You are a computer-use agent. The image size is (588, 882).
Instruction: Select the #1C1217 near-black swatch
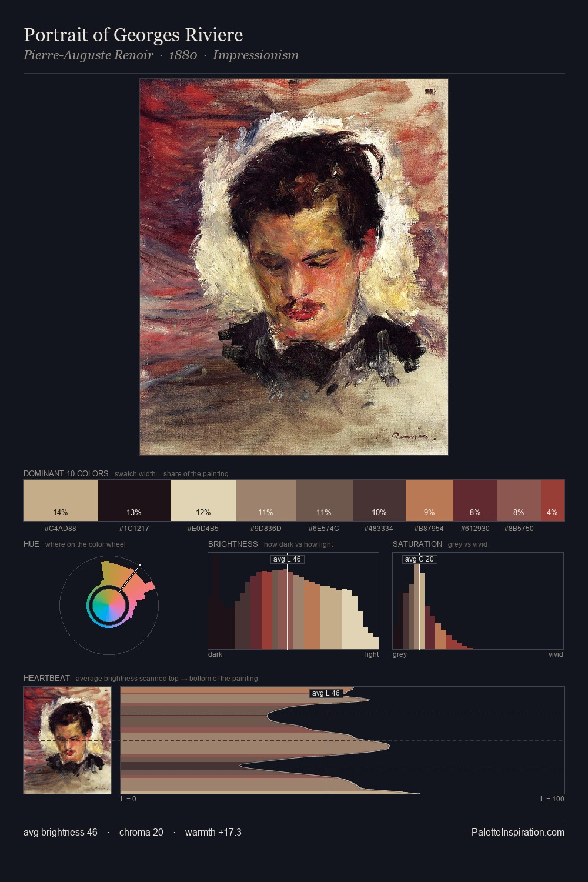134,500
